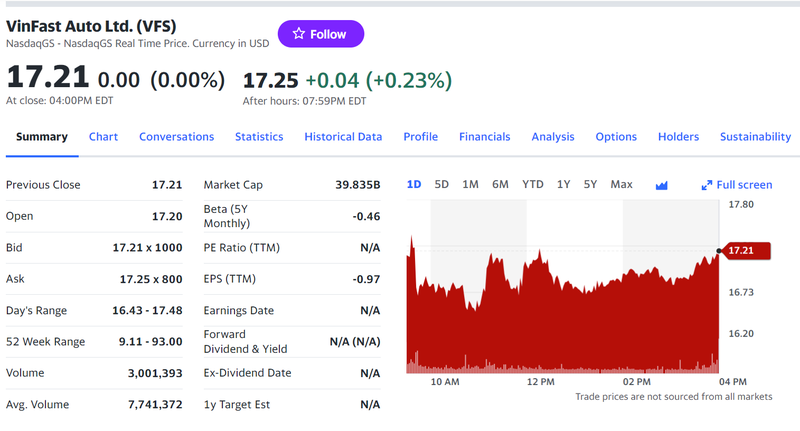Open the Sustainability tab
Screen dimensions: 800x431
pos(755,137)
